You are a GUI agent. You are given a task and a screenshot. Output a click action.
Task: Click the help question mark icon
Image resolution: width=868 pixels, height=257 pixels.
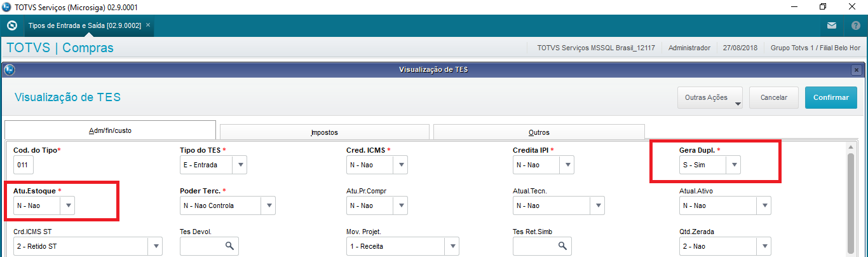pos(855,25)
